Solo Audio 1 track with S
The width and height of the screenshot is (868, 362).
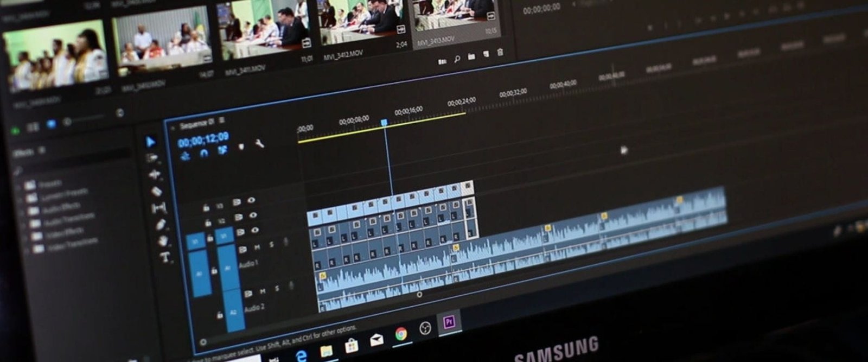pos(271,245)
